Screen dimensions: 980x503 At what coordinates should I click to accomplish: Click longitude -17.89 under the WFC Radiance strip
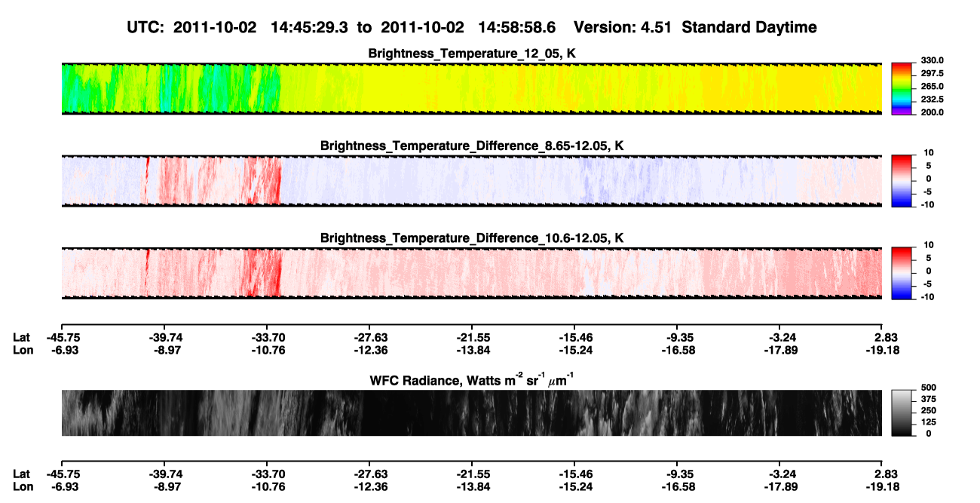click(x=779, y=486)
